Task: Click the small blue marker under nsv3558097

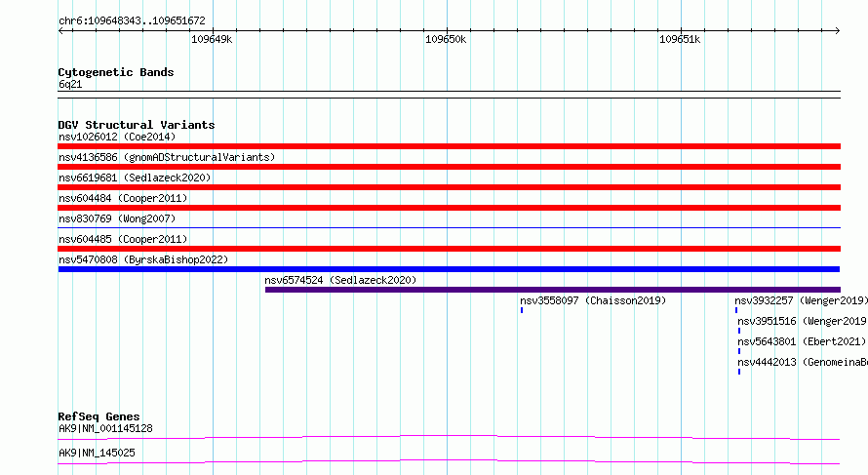Action: point(522,310)
